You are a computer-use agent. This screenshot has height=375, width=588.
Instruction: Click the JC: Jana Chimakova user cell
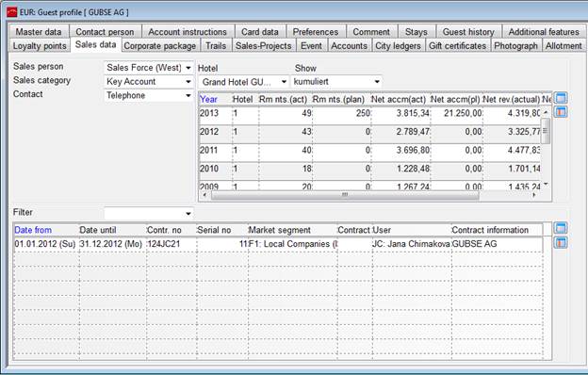(412, 244)
